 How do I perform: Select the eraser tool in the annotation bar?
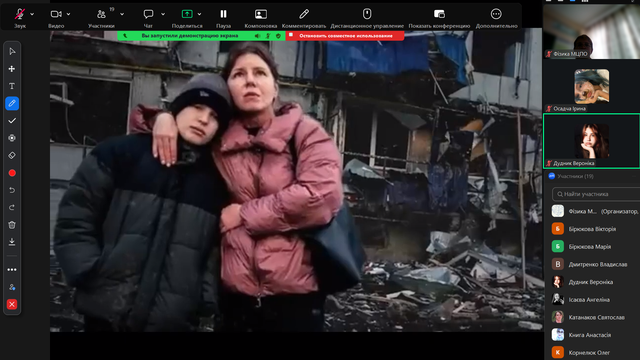[12, 156]
